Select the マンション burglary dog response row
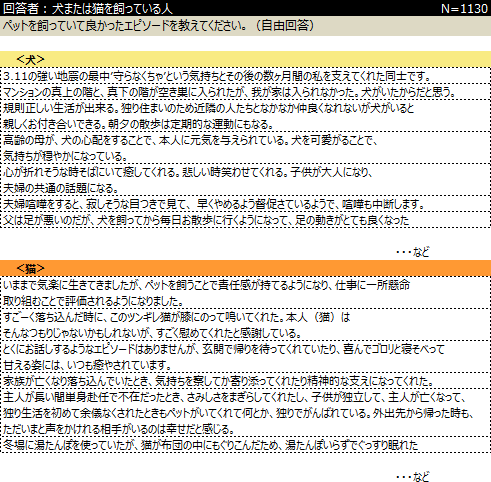The image size is (491, 482). coord(245,92)
